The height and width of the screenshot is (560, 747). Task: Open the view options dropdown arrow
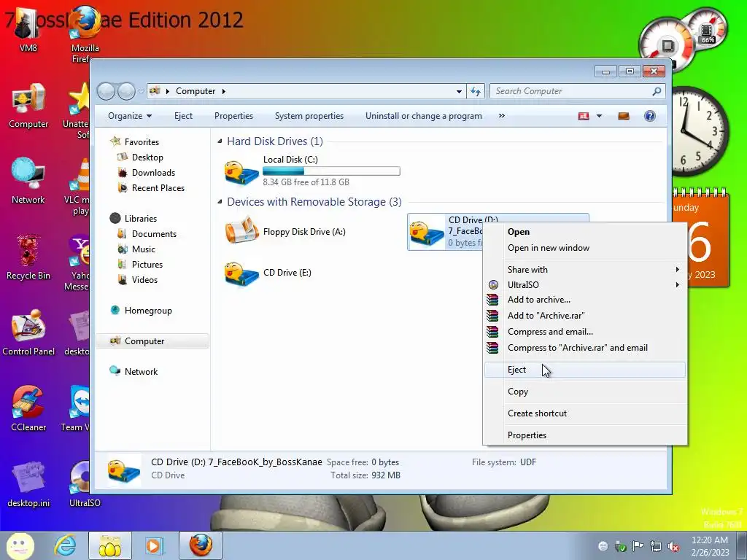pyautogui.click(x=600, y=116)
